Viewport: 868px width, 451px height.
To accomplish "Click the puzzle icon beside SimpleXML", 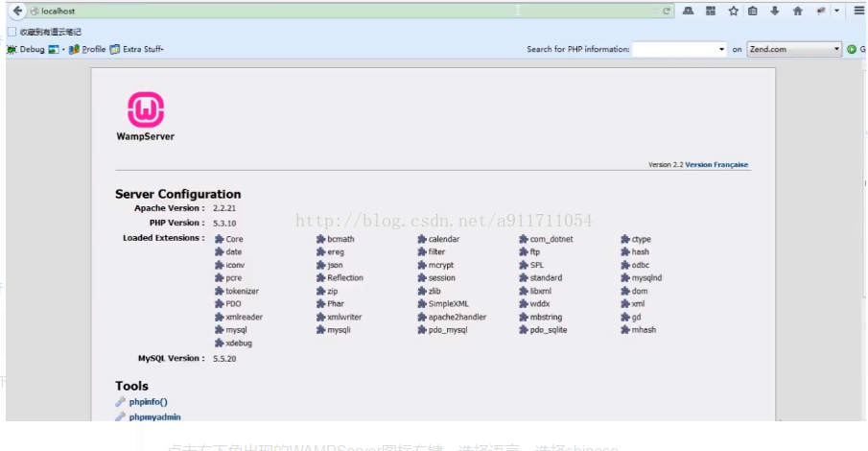I will 422,303.
